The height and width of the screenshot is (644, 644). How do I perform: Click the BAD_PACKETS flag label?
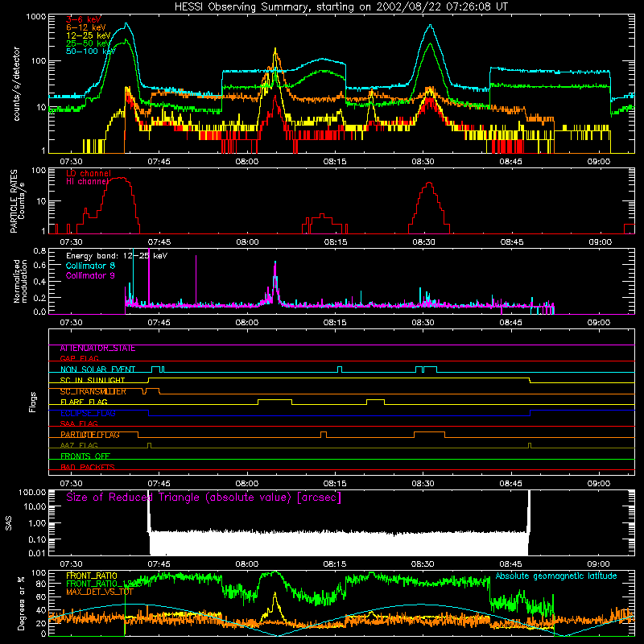tap(88, 468)
